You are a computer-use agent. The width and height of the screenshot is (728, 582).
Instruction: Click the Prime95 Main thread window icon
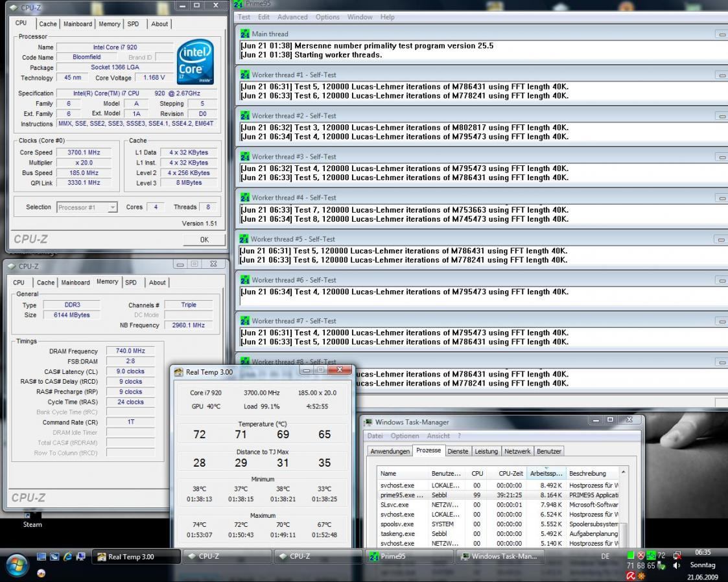pyautogui.click(x=244, y=34)
